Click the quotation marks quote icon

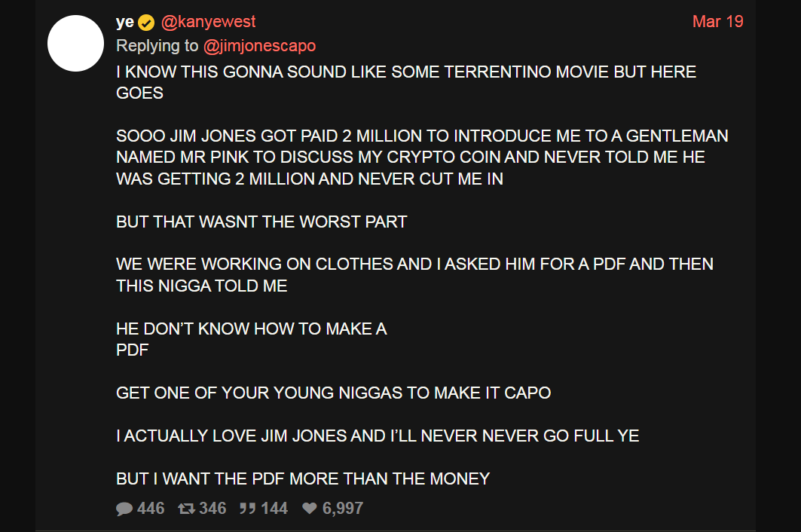tap(247, 509)
